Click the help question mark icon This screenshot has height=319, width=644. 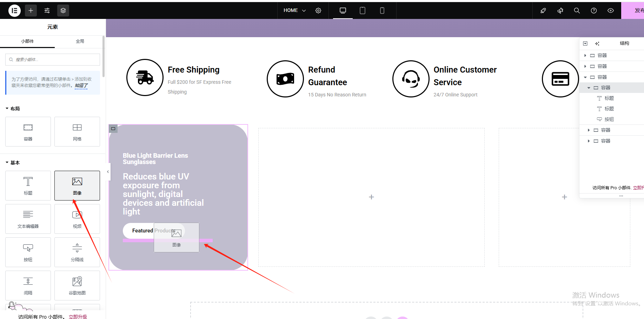[594, 11]
